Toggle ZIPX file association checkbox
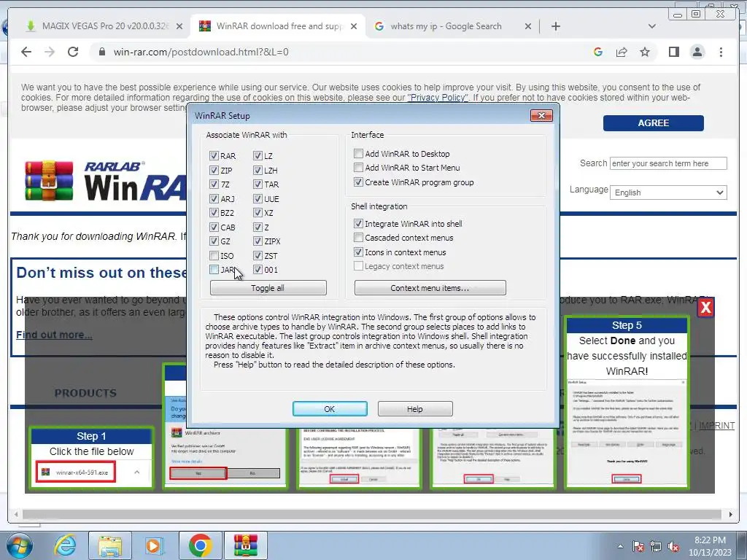Viewport: 747px width, 560px height. (258, 241)
